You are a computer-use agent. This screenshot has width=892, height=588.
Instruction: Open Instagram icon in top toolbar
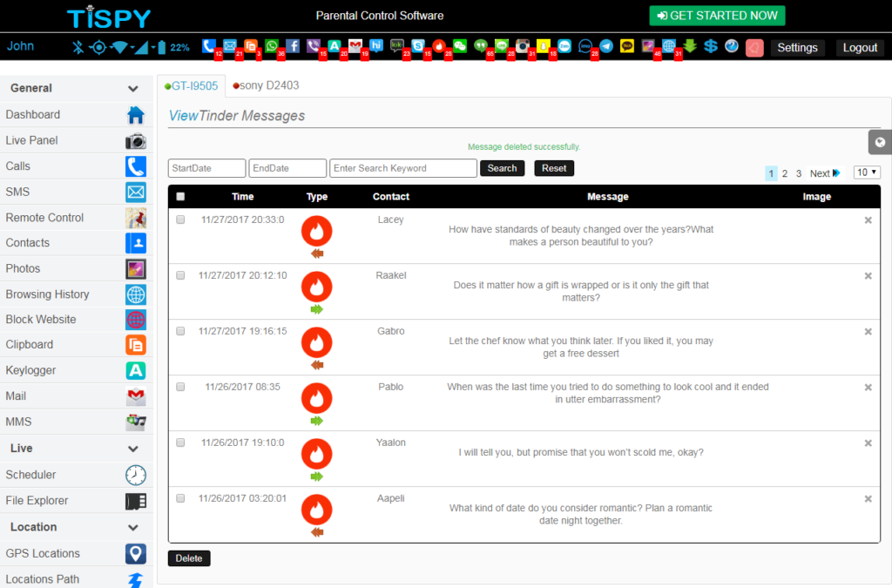pyautogui.click(x=523, y=46)
